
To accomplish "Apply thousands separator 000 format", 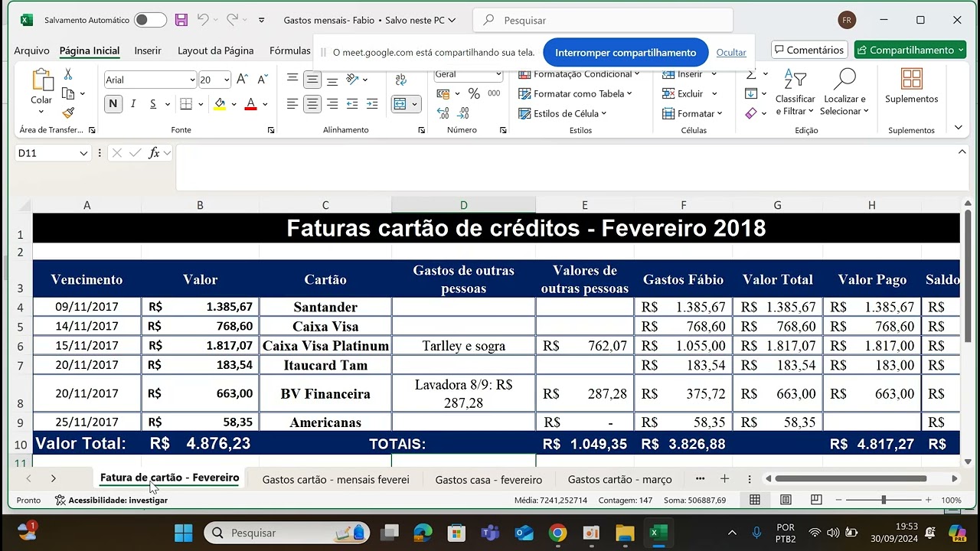I will pyautogui.click(x=494, y=93).
